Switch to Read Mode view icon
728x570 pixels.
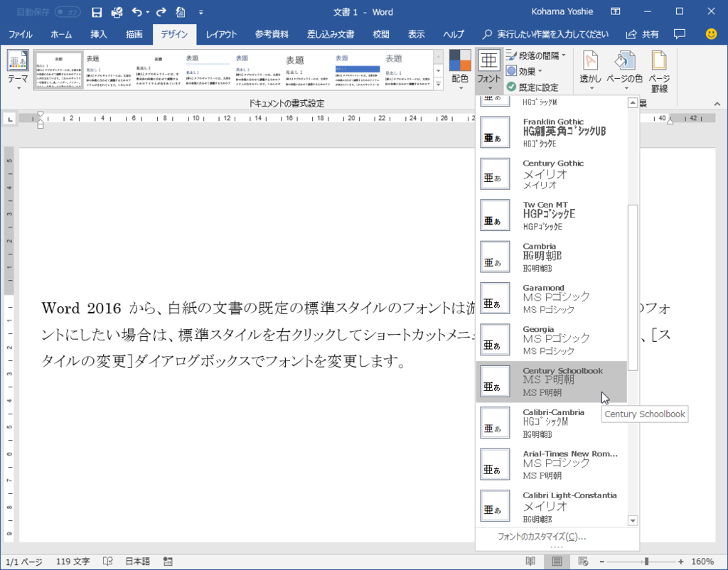530,561
